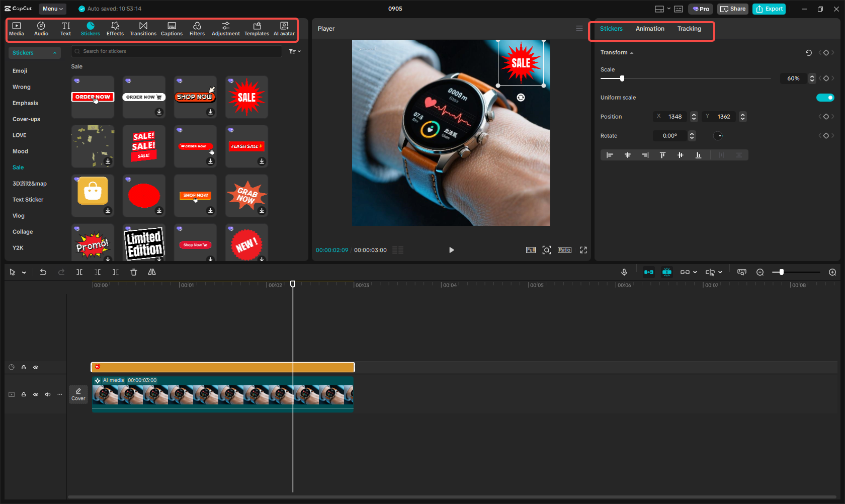Click align left icon in Transform

pyautogui.click(x=610, y=155)
